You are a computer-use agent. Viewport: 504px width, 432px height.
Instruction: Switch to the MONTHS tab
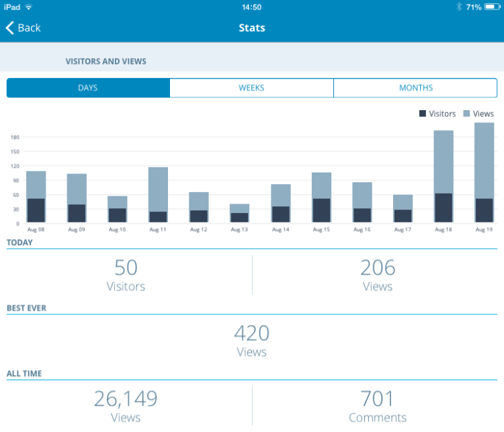point(415,88)
